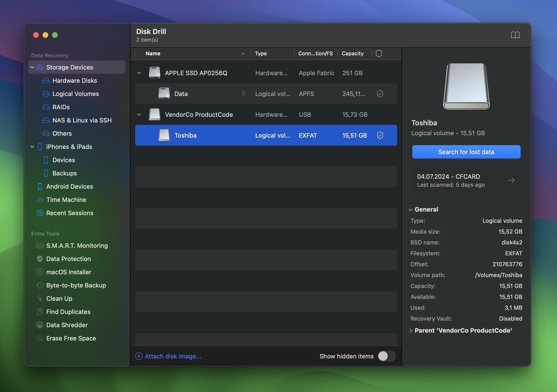557x392 pixels.
Task: Click Search for lost data button
Action: pyautogui.click(x=466, y=152)
